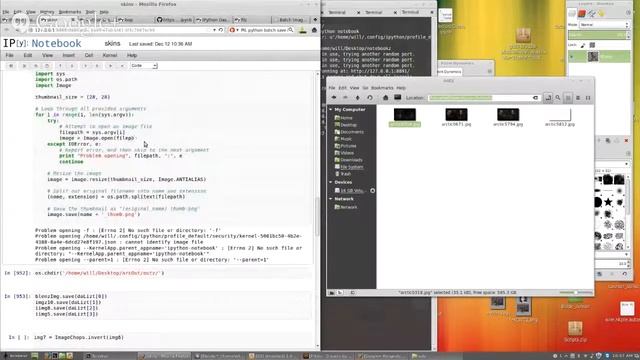Reload the page in Firefox
This screenshot has height=360, width=640.
221,30
